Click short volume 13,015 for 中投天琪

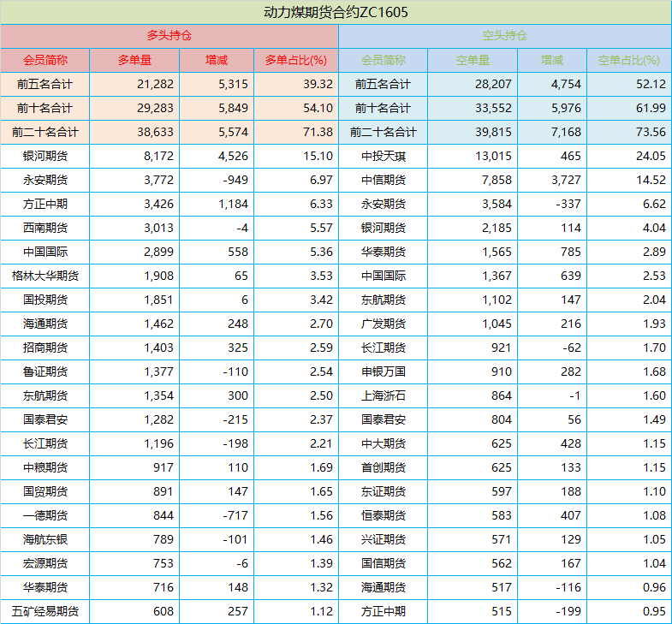tap(493, 156)
